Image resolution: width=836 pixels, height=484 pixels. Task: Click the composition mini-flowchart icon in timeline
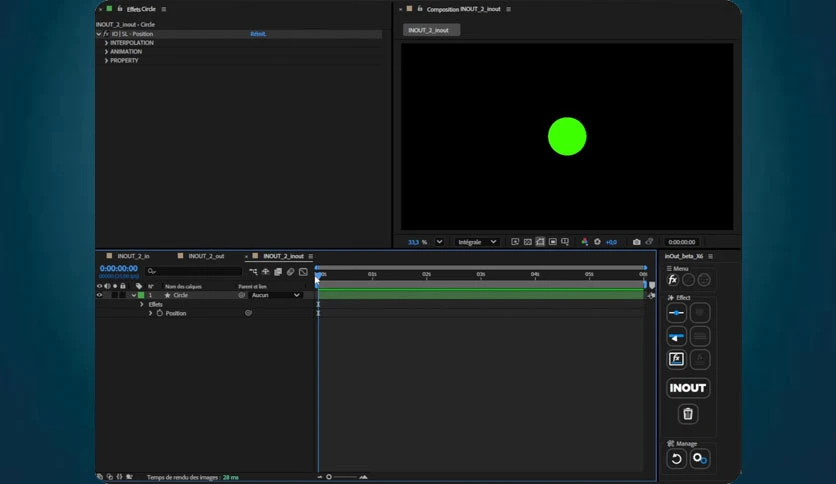pos(253,272)
